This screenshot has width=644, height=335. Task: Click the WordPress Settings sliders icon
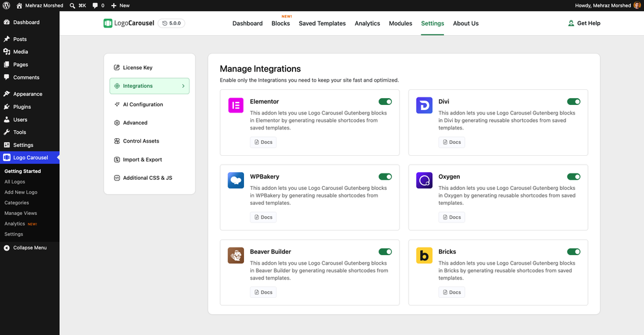point(6,145)
